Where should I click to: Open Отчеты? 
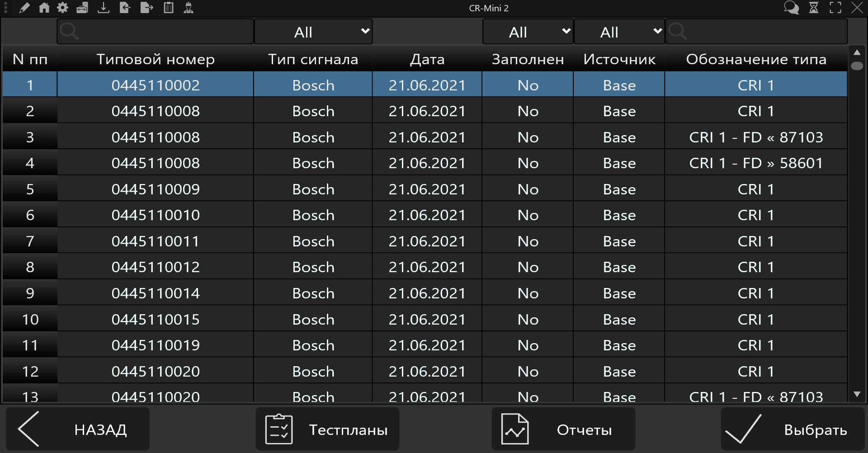tap(563, 429)
